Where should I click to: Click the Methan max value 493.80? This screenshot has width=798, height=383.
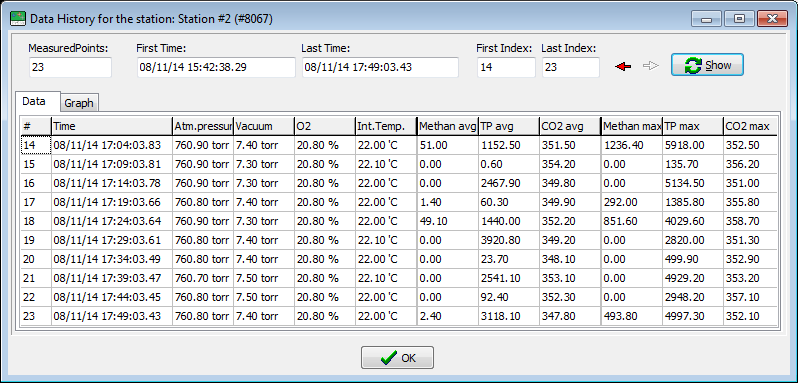pos(632,316)
